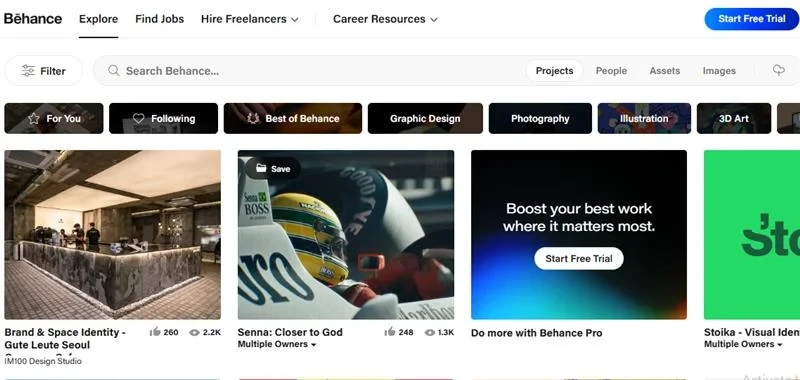Click the star icon on For You
Screen dimensions: 800x380
[34, 118]
